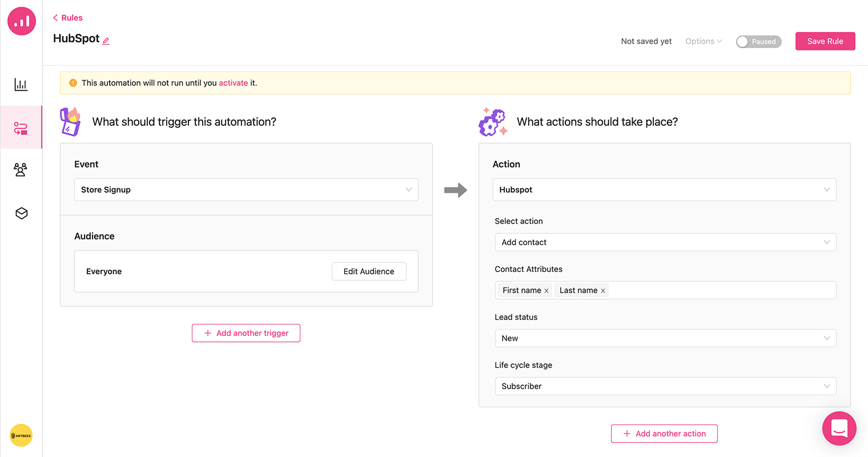Click Edit Audience button
Viewport: 868px width, 457px height.
(x=369, y=271)
